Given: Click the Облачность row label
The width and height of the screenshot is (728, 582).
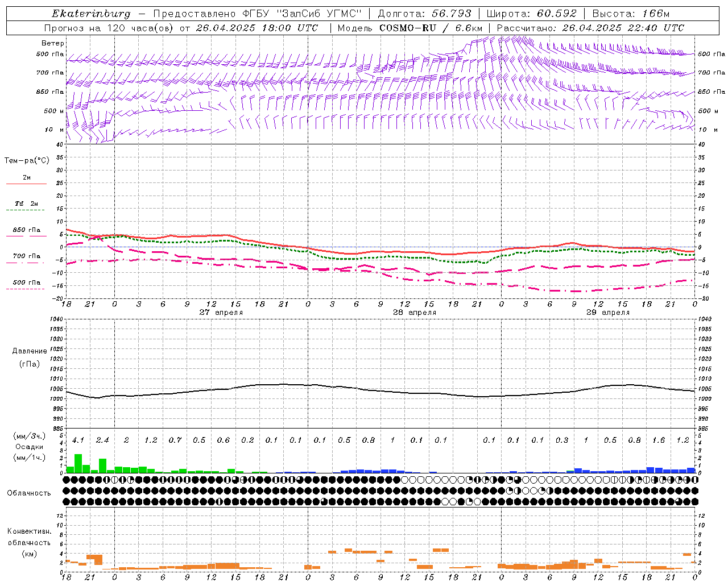Looking at the screenshot, I should 29,493.
